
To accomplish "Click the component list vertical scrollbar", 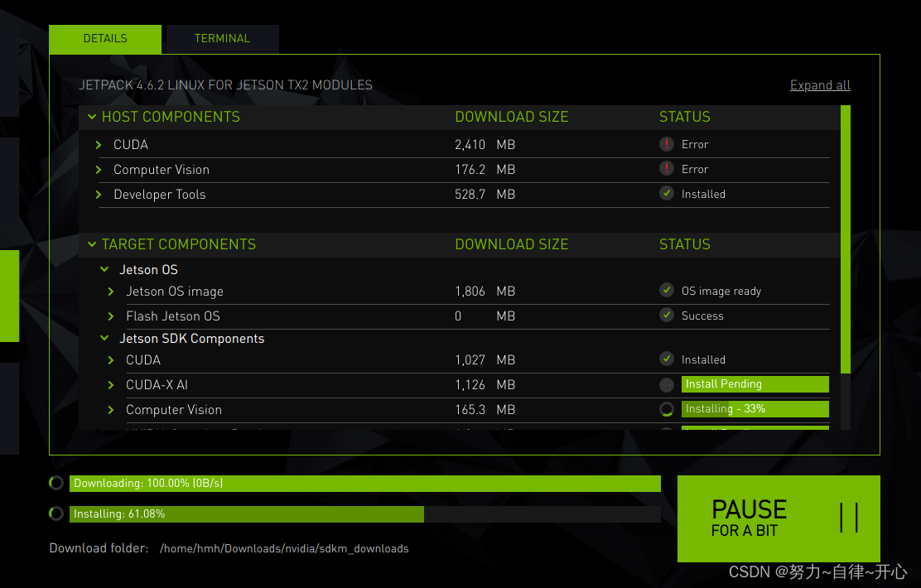I will [846, 239].
